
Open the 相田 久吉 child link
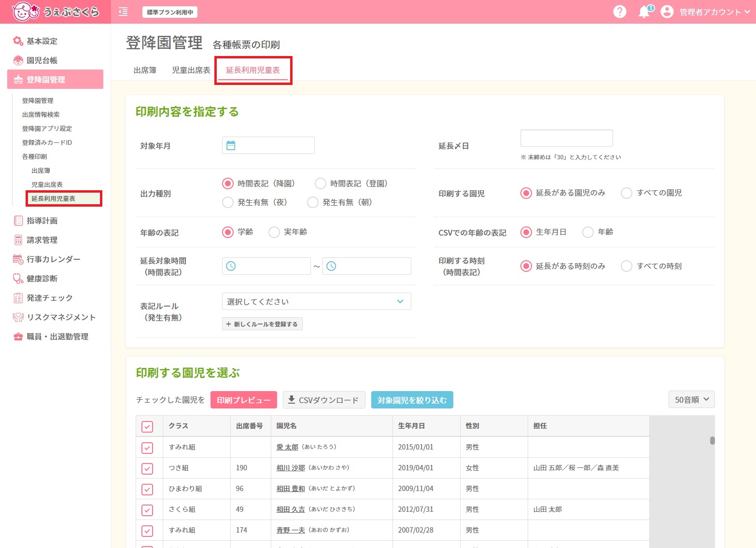tap(291, 509)
